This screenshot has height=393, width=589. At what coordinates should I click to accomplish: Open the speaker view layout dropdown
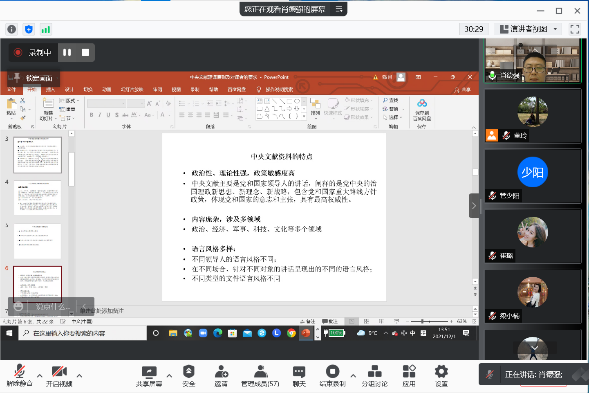coord(530,29)
